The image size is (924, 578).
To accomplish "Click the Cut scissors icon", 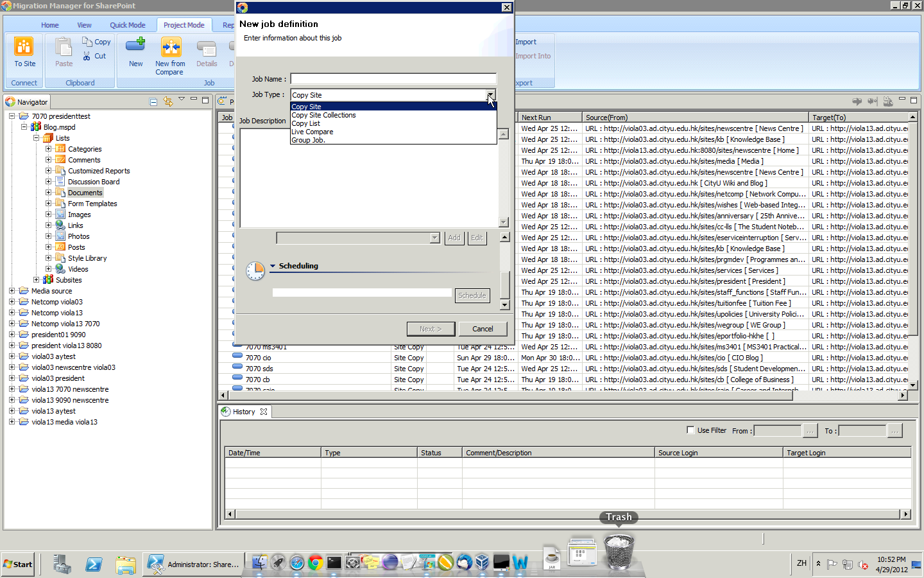I will 87,56.
